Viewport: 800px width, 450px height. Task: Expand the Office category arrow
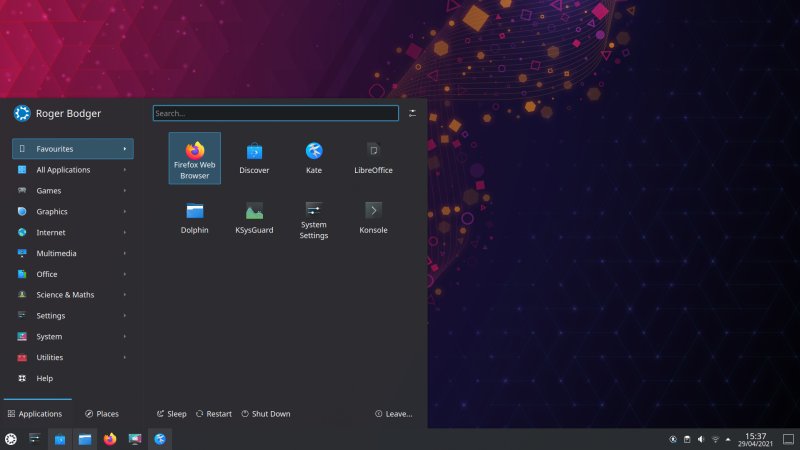coord(124,274)
